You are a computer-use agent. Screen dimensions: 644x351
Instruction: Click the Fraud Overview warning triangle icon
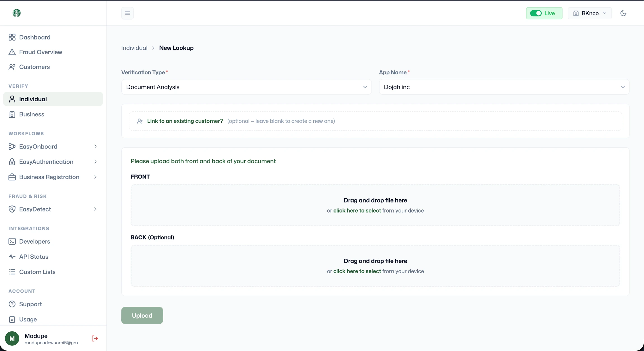click(12, 52)
